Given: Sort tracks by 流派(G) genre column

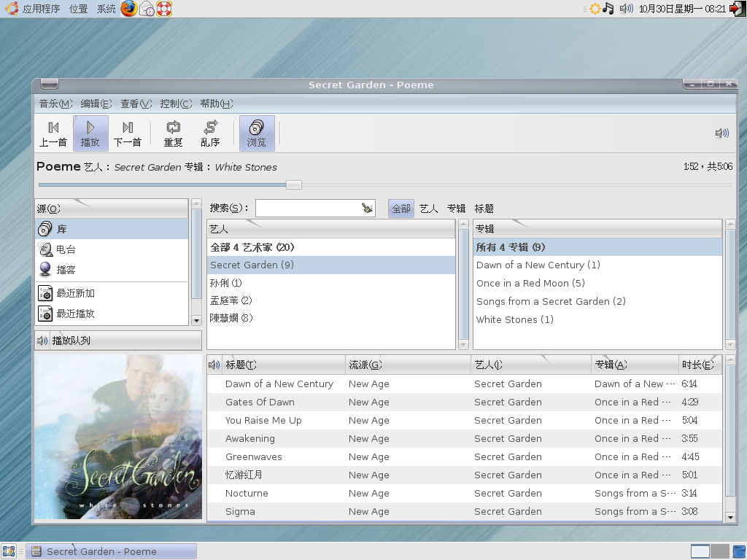Looking at the screenshot, I should [408, 365].
